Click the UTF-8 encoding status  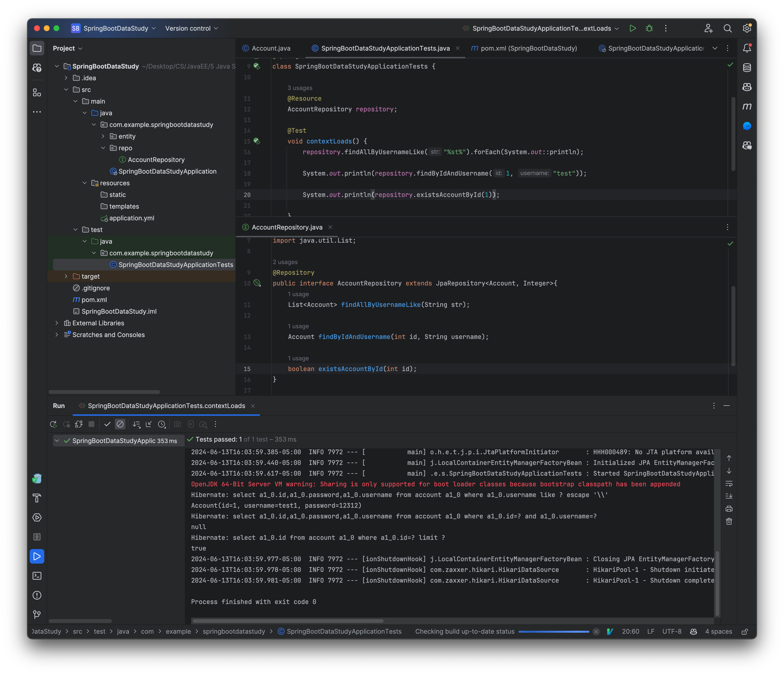(x=672, y=631)
